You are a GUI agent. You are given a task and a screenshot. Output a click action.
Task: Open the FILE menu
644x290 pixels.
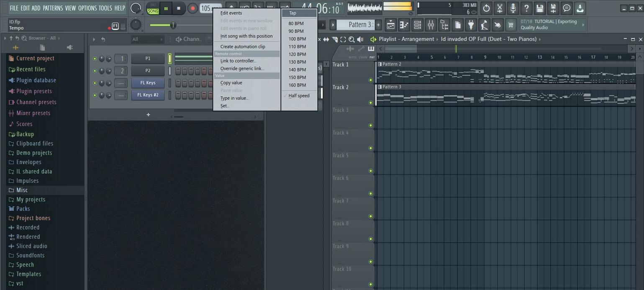[x=14, y=8]
